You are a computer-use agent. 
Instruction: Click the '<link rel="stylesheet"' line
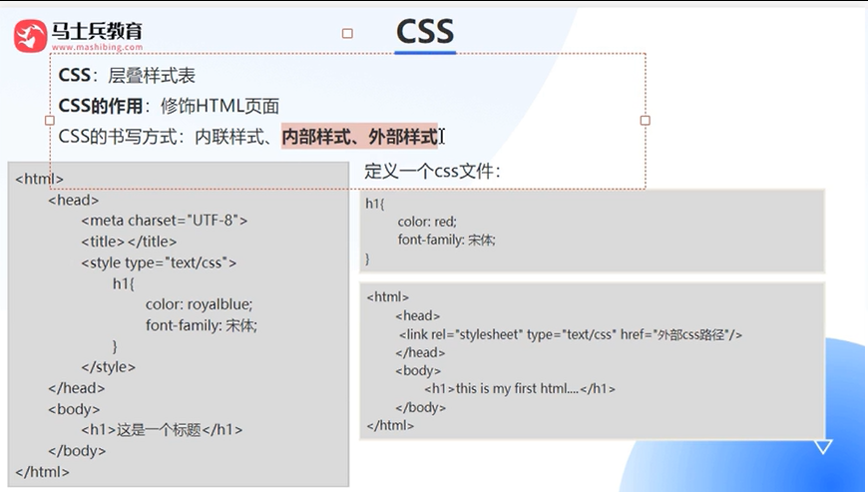coord(571,335)
